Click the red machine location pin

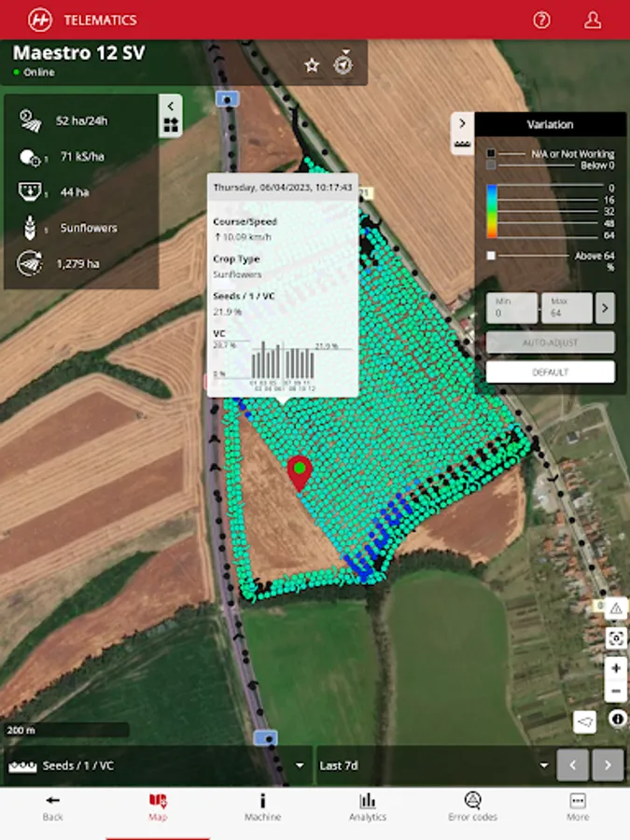300,473
